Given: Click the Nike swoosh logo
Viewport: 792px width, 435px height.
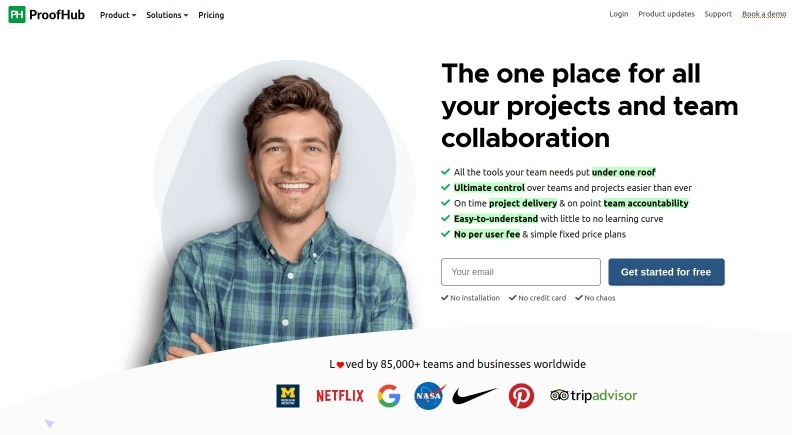Looking at the screenshot, I should click(474, 396).
